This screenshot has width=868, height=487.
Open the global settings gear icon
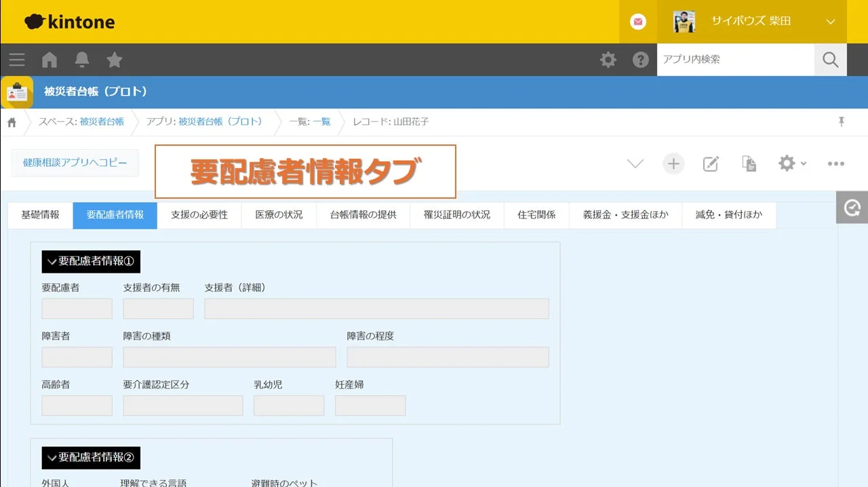(608, 60)
